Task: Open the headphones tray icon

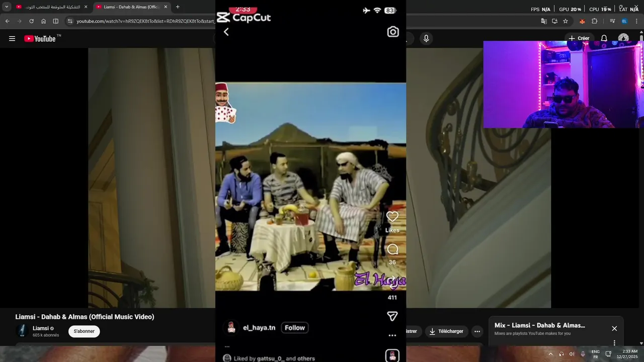Action: 561,354
